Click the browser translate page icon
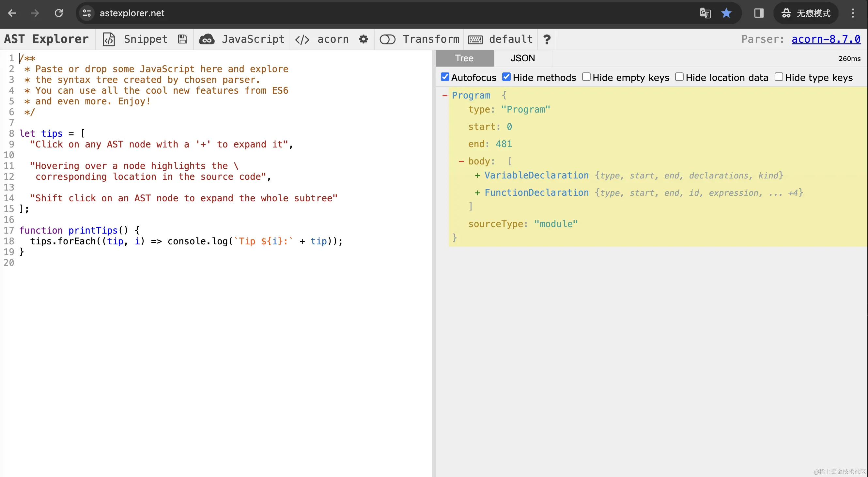The width and height of the screenshot is (868, 477). pyautogui.click(x=705, y=13)
